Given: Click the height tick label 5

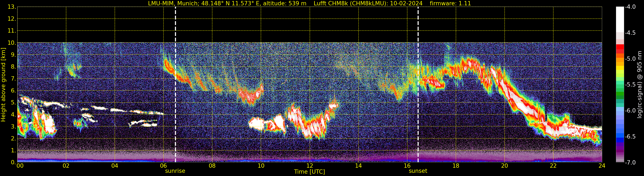Looking at the screenshot, I should 13,103.
